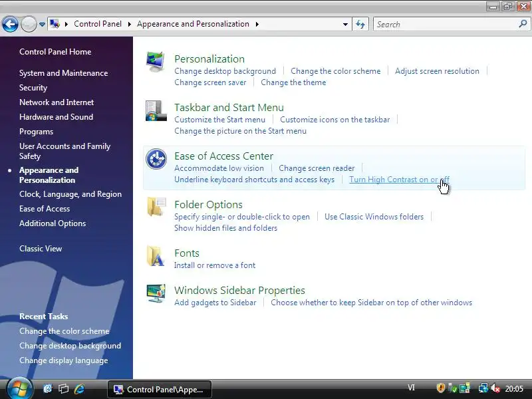
Task: Go back with the Back arrow button
Action: pyautogui.click(x=10, y=24)
